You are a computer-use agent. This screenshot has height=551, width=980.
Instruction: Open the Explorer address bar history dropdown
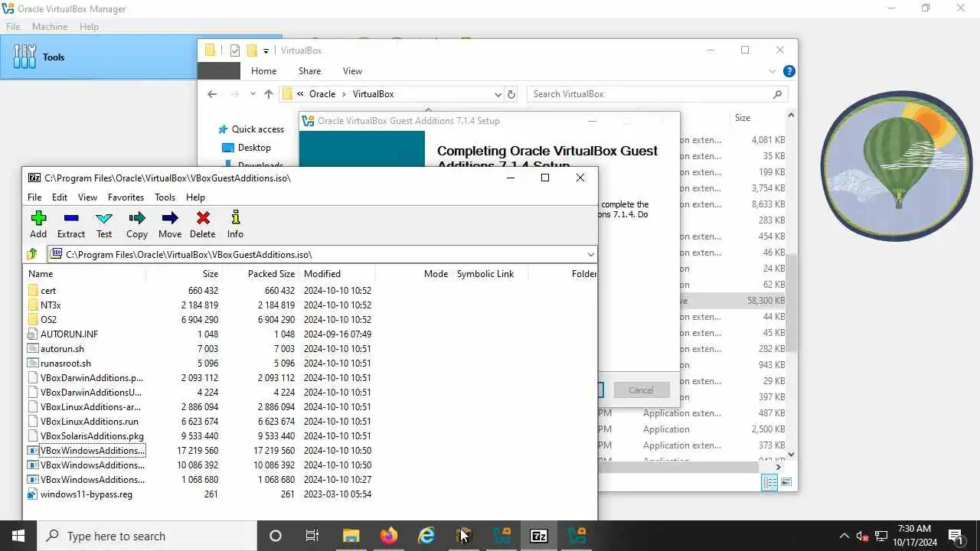click(x=498, y=94)
